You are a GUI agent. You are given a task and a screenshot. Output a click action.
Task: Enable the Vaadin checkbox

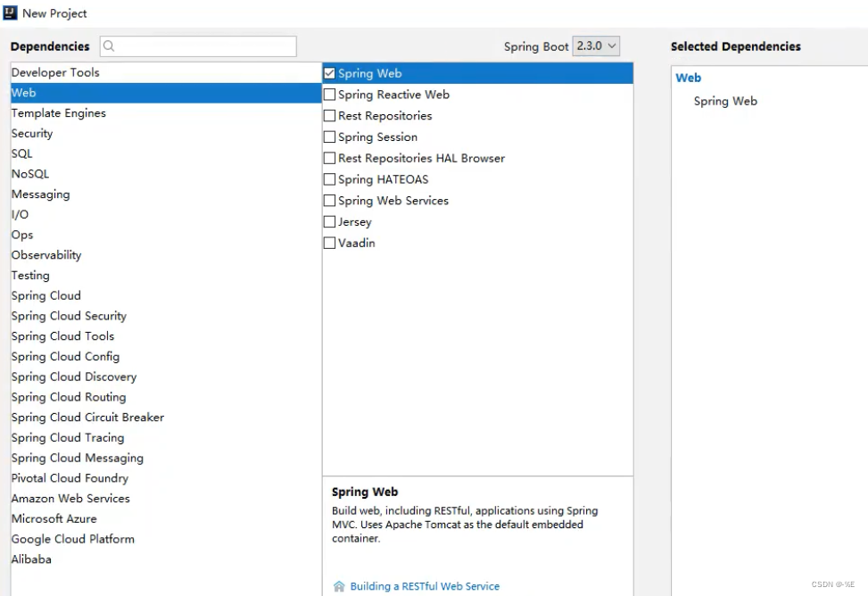[329, 244]
